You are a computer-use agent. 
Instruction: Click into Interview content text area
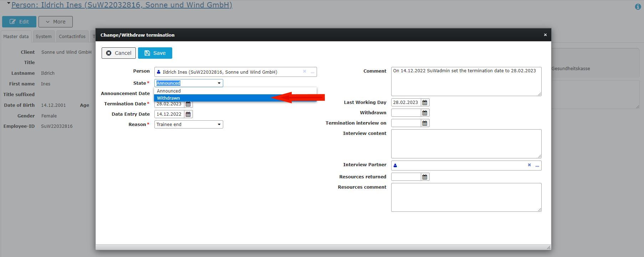point(466,144)
